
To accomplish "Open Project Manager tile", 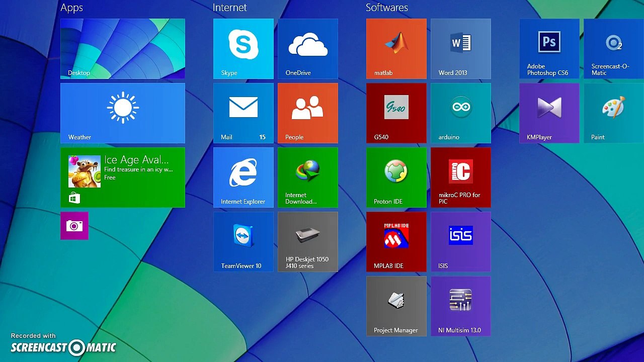I will click(396, 306).
